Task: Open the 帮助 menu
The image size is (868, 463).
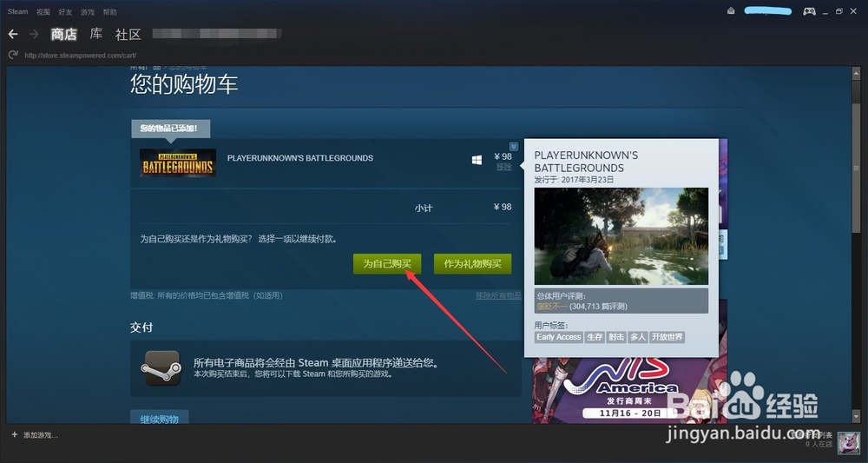Action: (109, 11)
